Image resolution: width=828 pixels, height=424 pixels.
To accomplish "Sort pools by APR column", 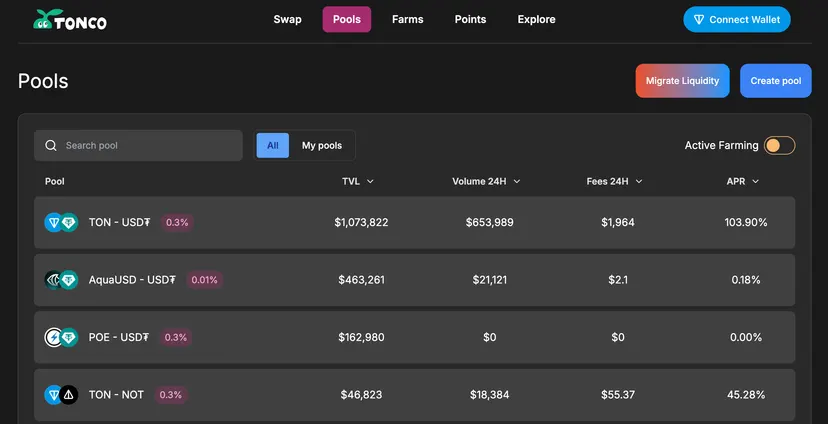I will [x=742, y=181].
